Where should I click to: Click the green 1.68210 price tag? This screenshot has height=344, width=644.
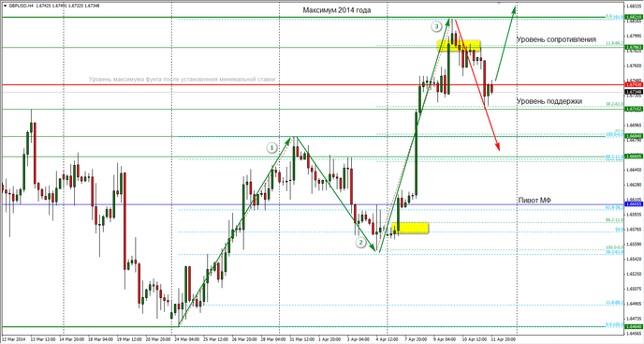pyautogui.click(x=633, y=17)
